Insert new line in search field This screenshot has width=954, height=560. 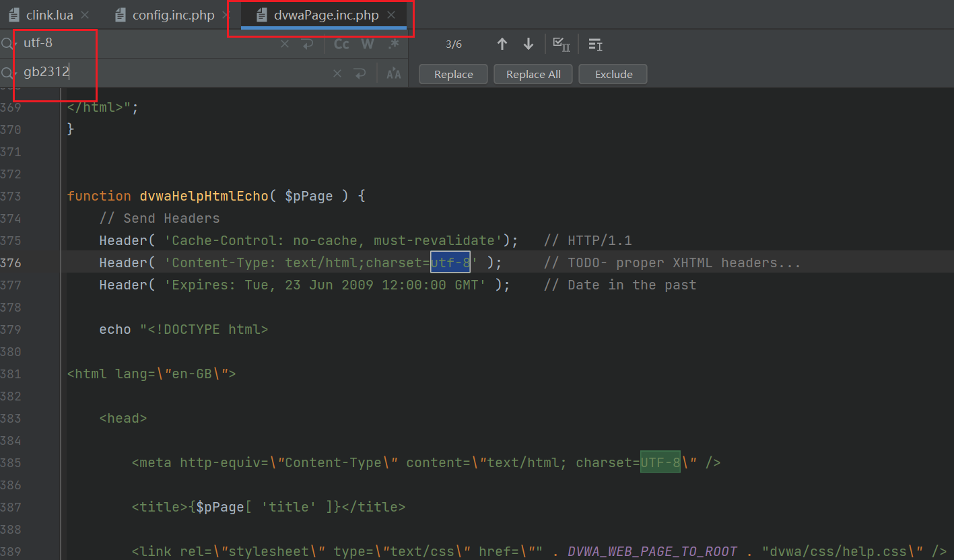(308, 44)
